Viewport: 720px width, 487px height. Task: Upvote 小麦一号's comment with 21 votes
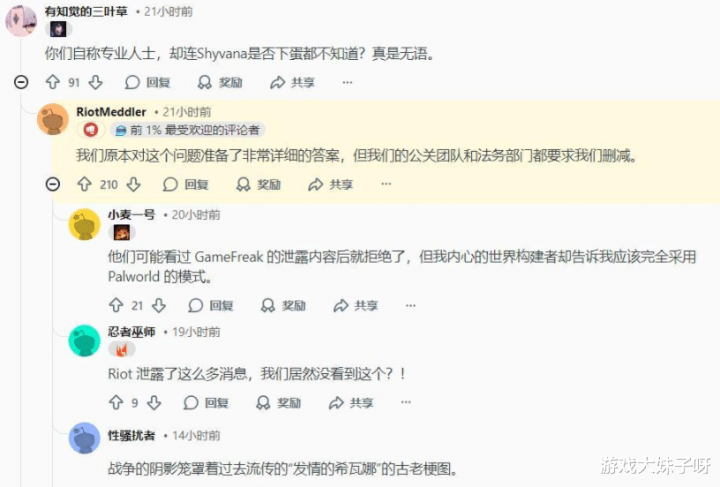coord(116,305)
